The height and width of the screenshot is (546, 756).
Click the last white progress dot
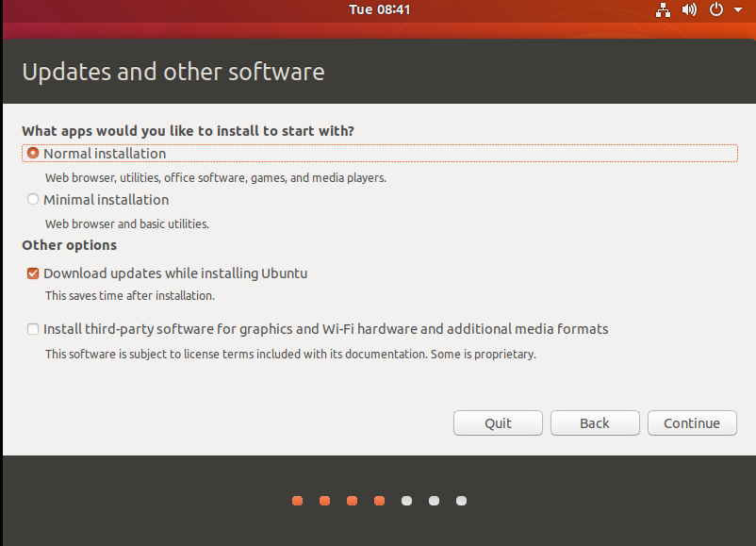(x=461, y=501)
